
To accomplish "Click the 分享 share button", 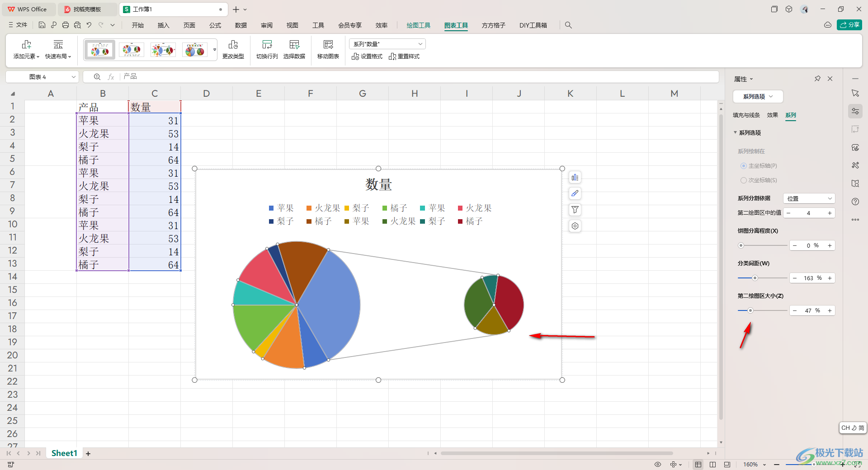I will coord(849,25).
